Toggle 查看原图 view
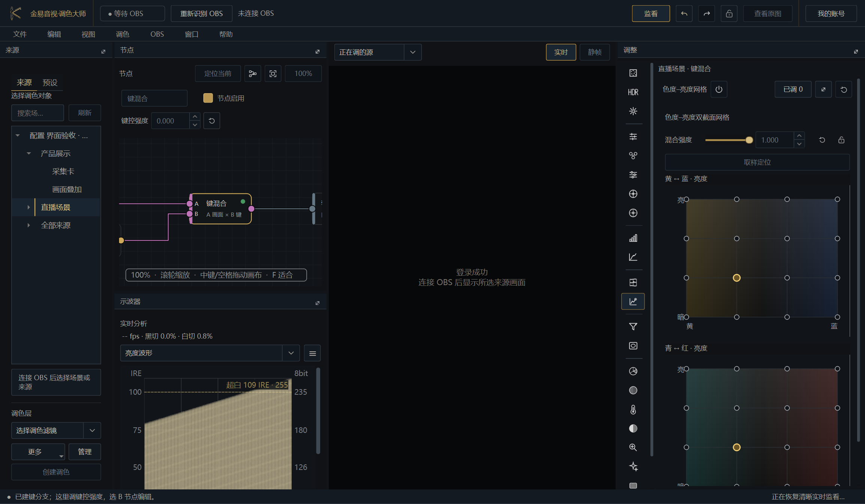865x504 pixels. click(768, 14)
